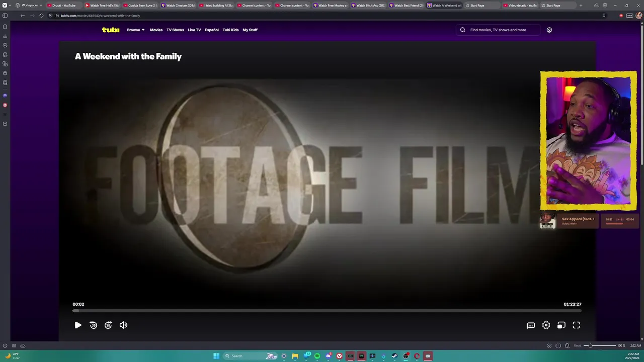Adjust the page zoom slider in status bar

tap(600, 345)
